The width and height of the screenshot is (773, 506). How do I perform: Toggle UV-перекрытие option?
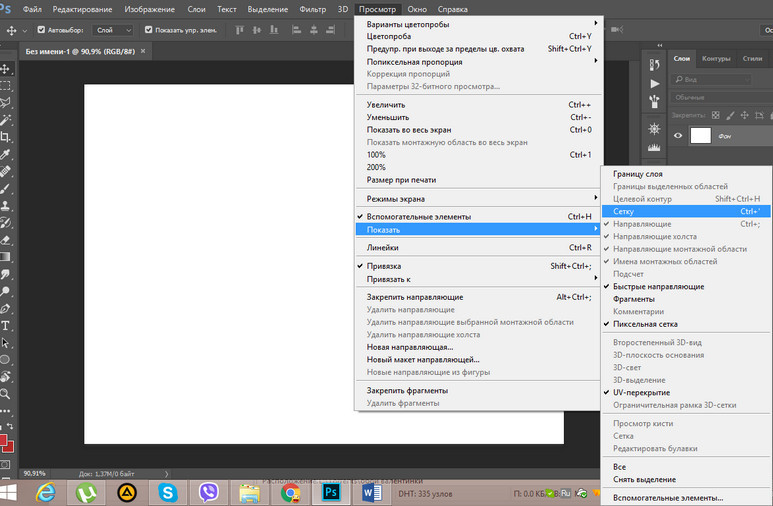point(686,393)
